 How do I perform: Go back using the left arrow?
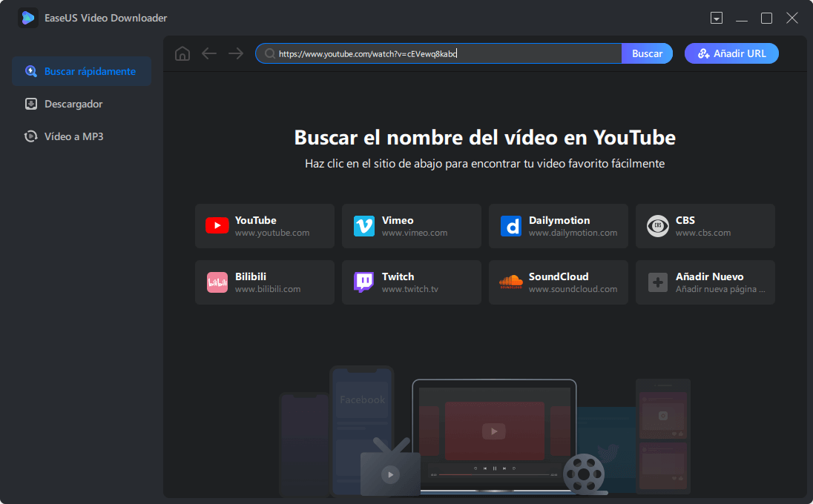(209, 53)
